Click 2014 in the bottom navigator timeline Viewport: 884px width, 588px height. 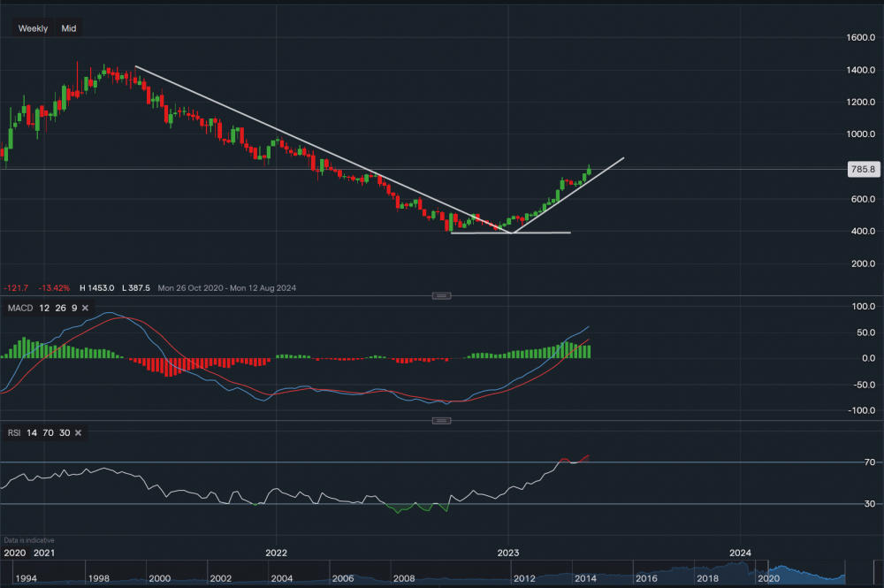point(584,578)
